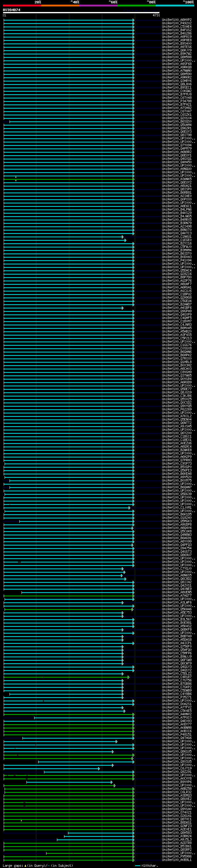
Task: Click hit label UniRef100_P41094
Action: [177, 260]
